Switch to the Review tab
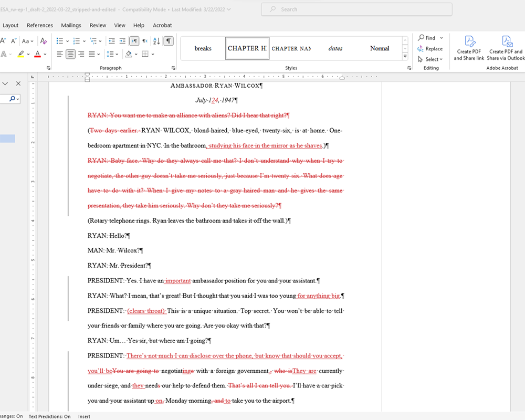525x420 pixels. click(98, 25)
